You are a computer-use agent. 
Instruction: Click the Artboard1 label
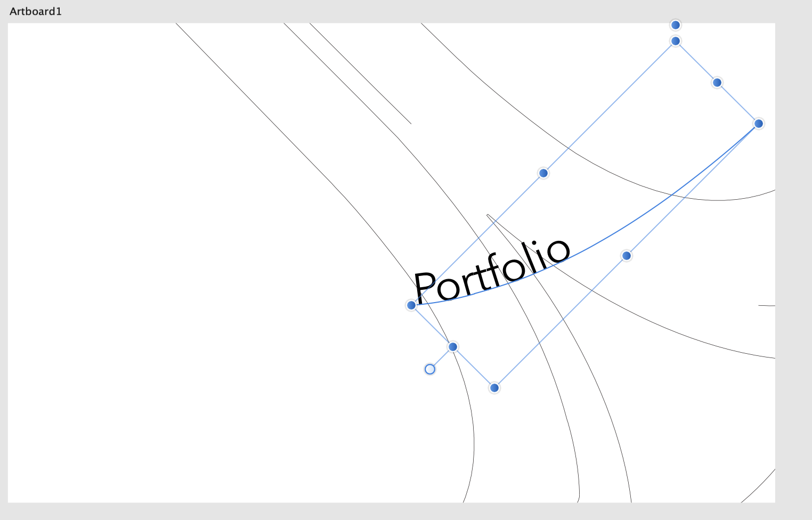[x=36, y=11]
